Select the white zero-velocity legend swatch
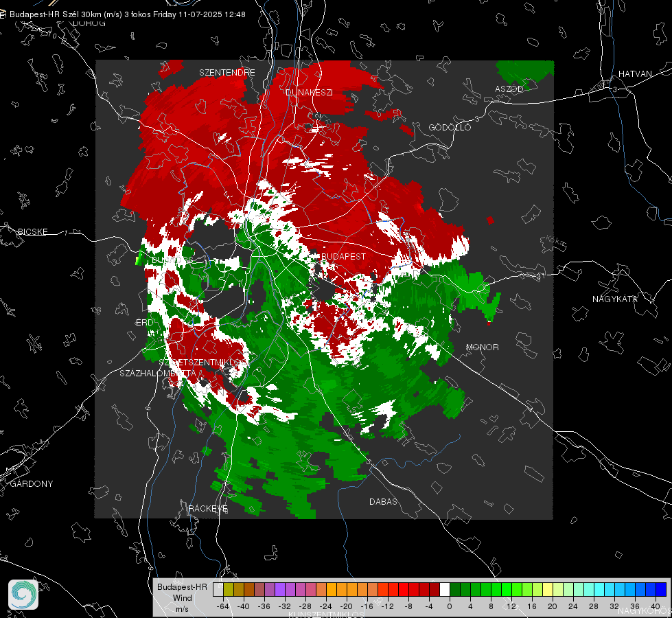The image size is (672, 618). pos(444,589)
